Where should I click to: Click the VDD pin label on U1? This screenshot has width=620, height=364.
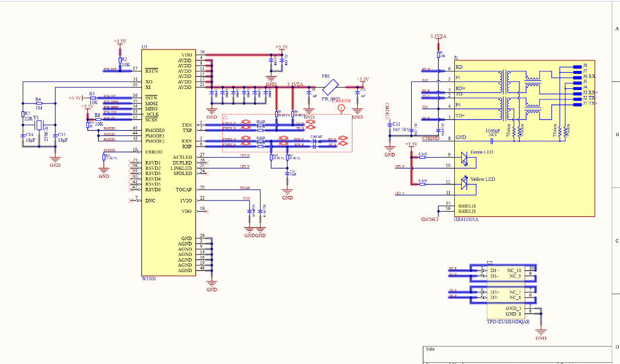point(187,55)
